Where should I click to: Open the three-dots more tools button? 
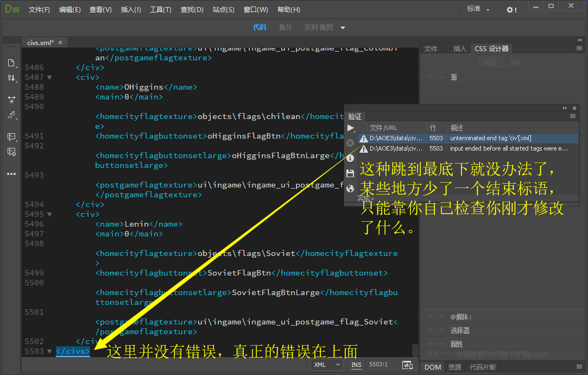coord(11,174)
